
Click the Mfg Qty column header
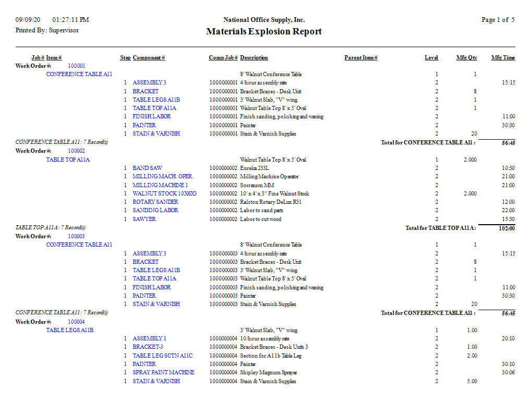(466, 58)
